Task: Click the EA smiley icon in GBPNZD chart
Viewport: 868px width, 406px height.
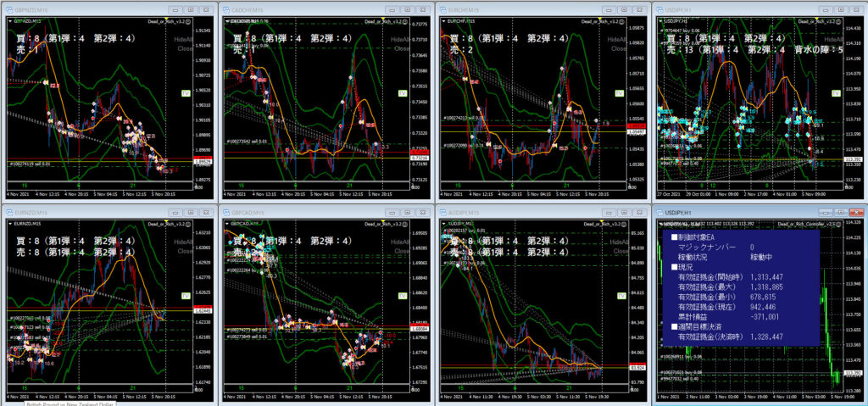Action: 189,21
